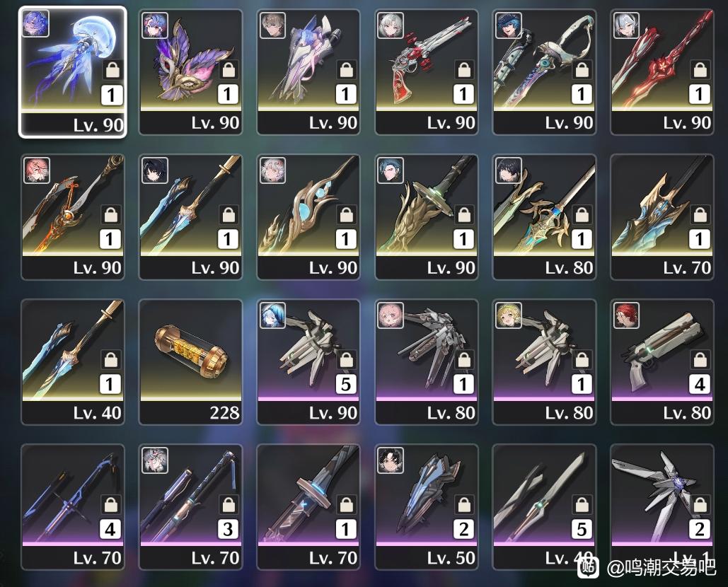Open the purple butterfly mask weapon
728x587 pixels.
pyautogui.click(x=190, y=72)
